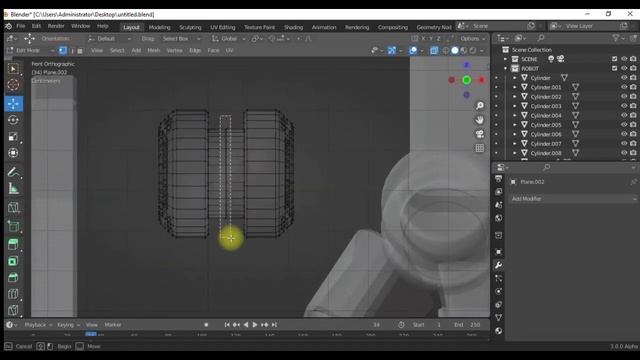The image size is (640, 360).
Task: Pick the Measure ruler tool
Action: click(13, 189)
